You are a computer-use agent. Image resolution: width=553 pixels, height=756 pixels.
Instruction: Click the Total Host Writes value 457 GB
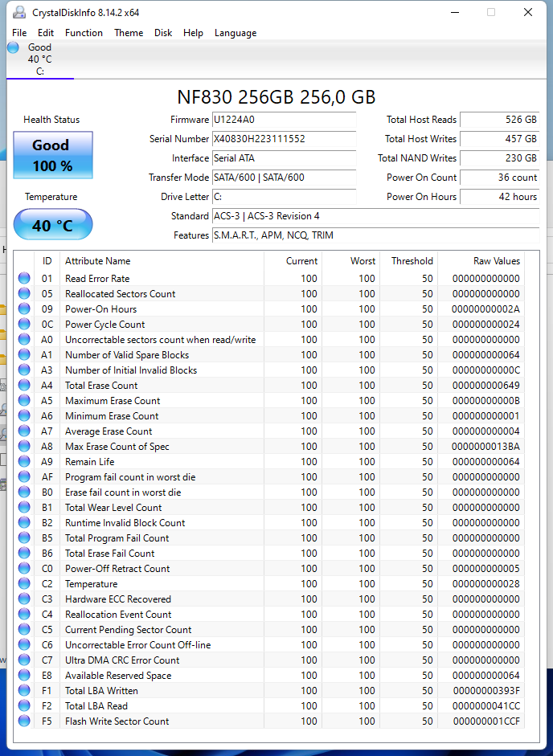click(499, 139)
